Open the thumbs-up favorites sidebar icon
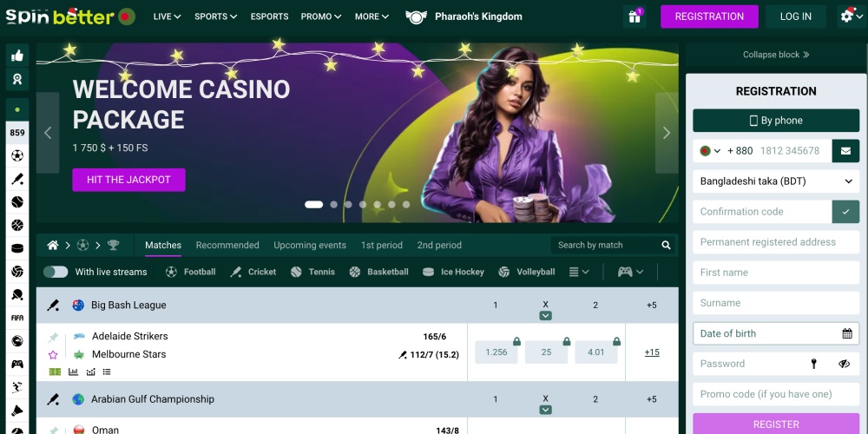This screenshot has width=868, height=434. point(17,56)
